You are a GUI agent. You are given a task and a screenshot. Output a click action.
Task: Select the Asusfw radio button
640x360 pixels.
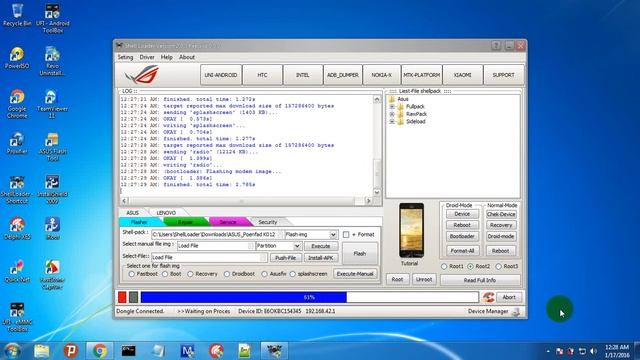click(x=264, y=274)
